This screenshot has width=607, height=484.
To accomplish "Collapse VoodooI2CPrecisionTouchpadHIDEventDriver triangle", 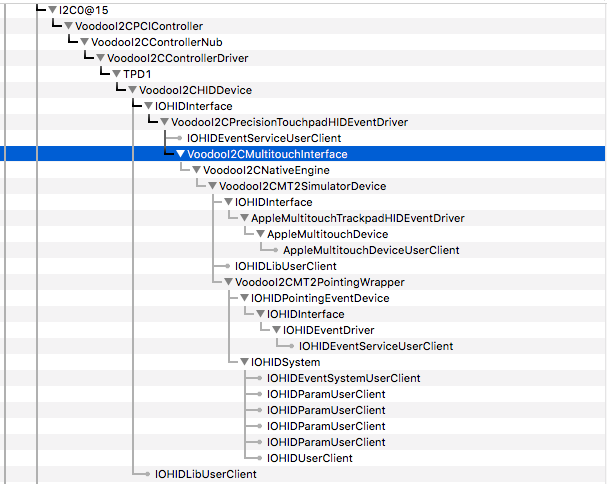I will [x=165, y=122].
